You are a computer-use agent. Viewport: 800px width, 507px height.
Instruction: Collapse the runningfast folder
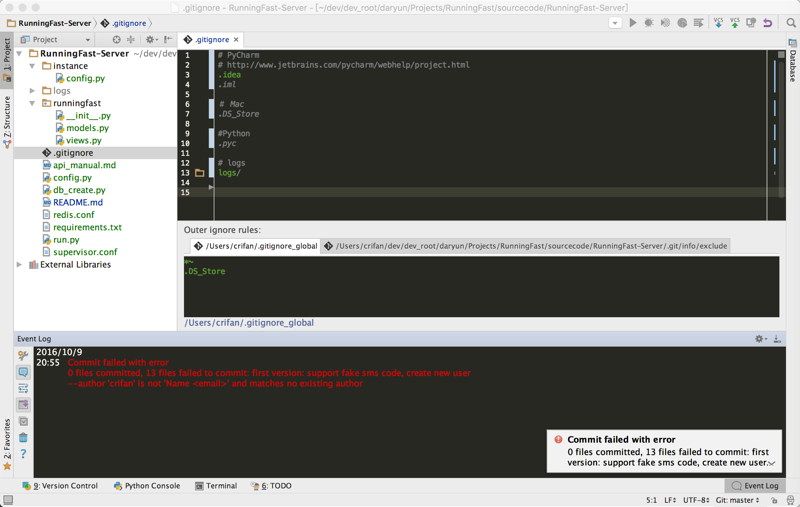pos(32,103)
